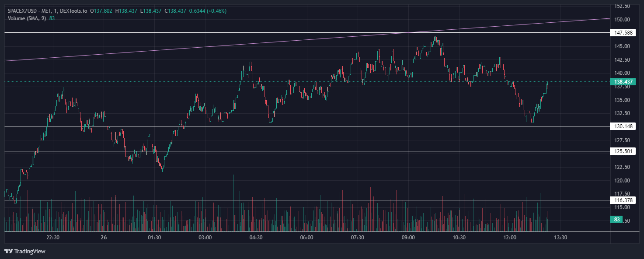Select the 116.378 price level label

[624, 200]
